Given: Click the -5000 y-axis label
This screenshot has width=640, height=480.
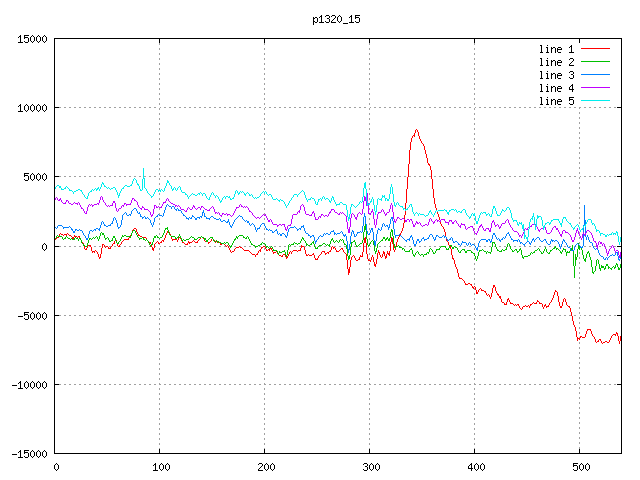Looking at the screenshot, I should click(x=32, y=316).
